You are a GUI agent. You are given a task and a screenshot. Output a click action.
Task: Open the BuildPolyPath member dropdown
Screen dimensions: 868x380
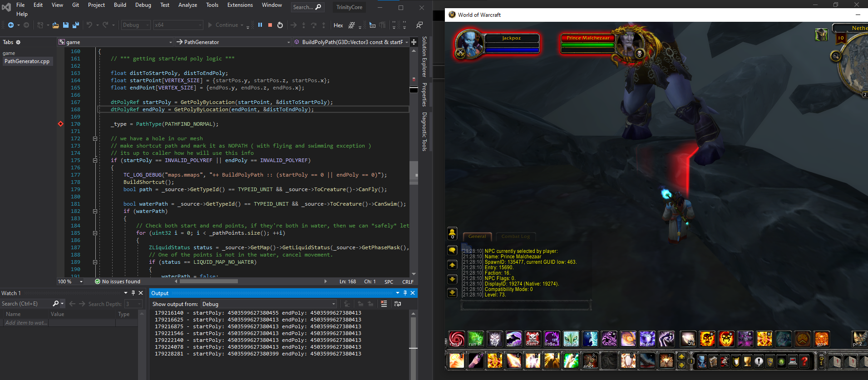[x=351, y=42]
